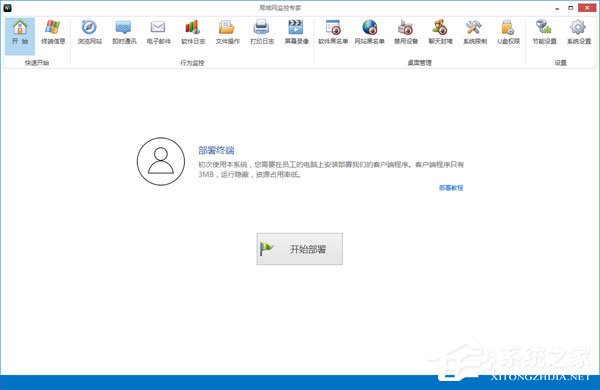Open 文件操作 file operations

click(x=227, y=33)
